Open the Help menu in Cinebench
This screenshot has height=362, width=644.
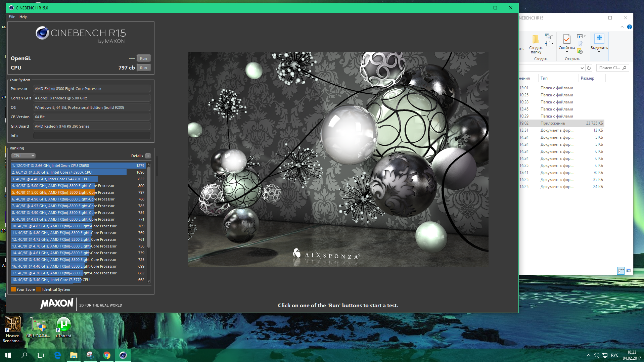(24, 17)
